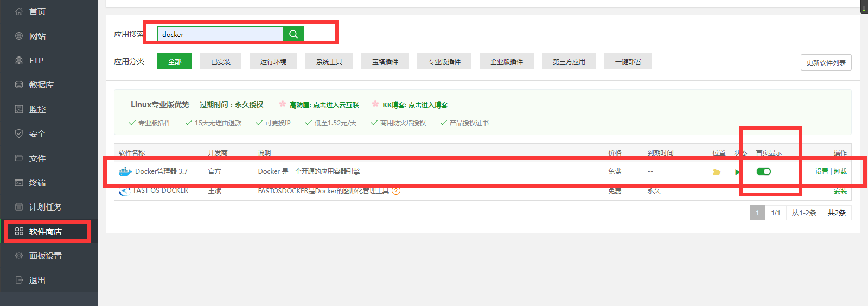868x306 pixels.
Task: Click the 到期时间 column header
Action: click(661, 152)
